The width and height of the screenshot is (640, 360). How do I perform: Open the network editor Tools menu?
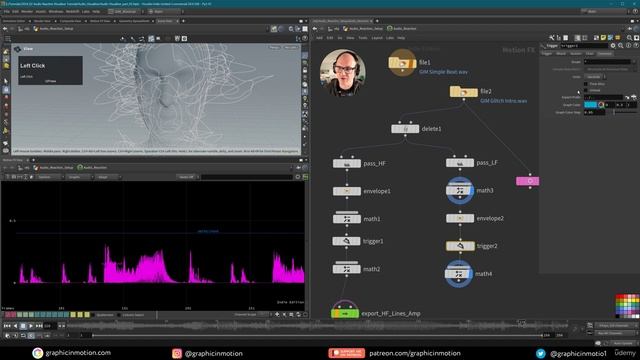tap(363, 38)
